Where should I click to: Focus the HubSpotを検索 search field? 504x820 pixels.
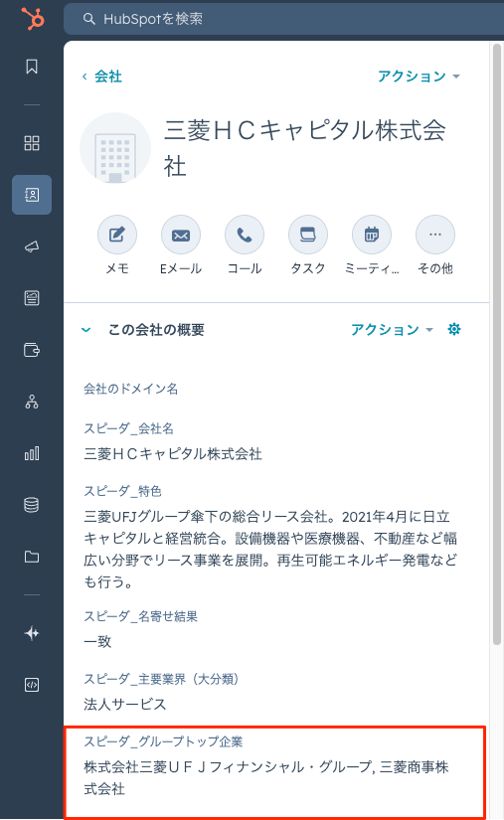(x=284, y=19)
